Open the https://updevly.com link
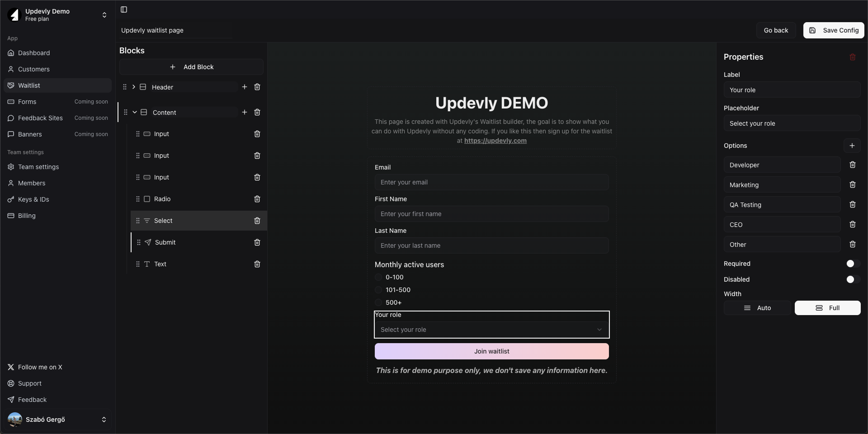868x434 pixels. (495, 141)
